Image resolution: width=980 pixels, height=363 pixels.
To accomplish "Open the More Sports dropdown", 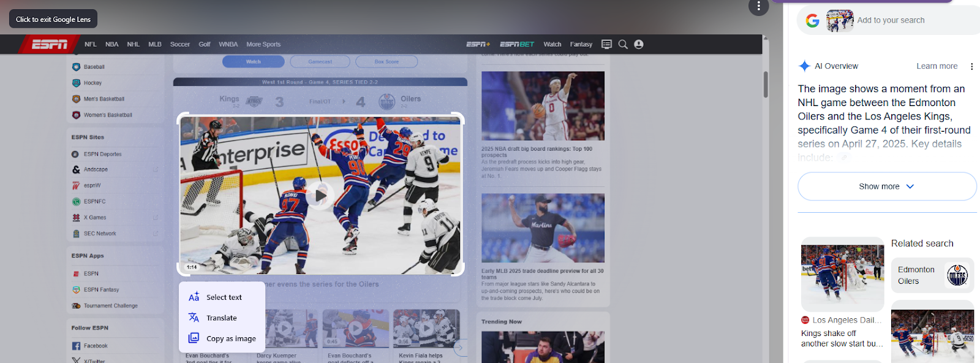I will pos(263,44).
